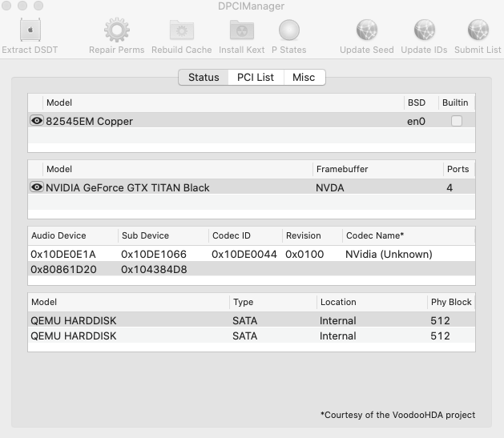Click the Phy Block column header
504x438 pixels.
[x=451, y=302]
